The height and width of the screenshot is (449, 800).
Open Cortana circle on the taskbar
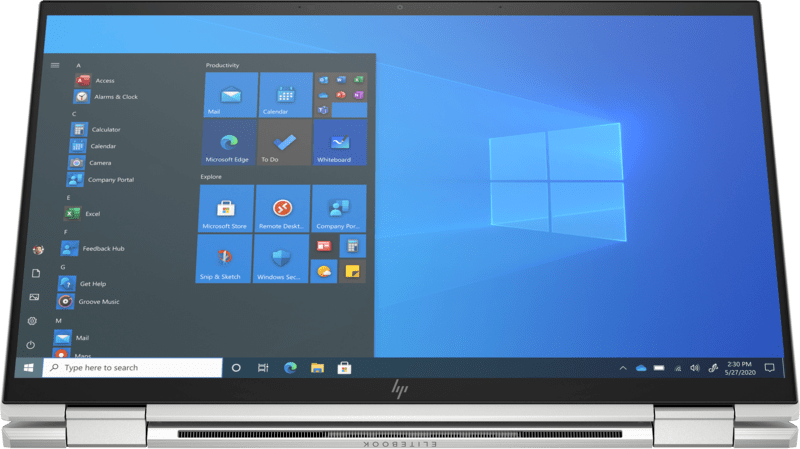236,368
